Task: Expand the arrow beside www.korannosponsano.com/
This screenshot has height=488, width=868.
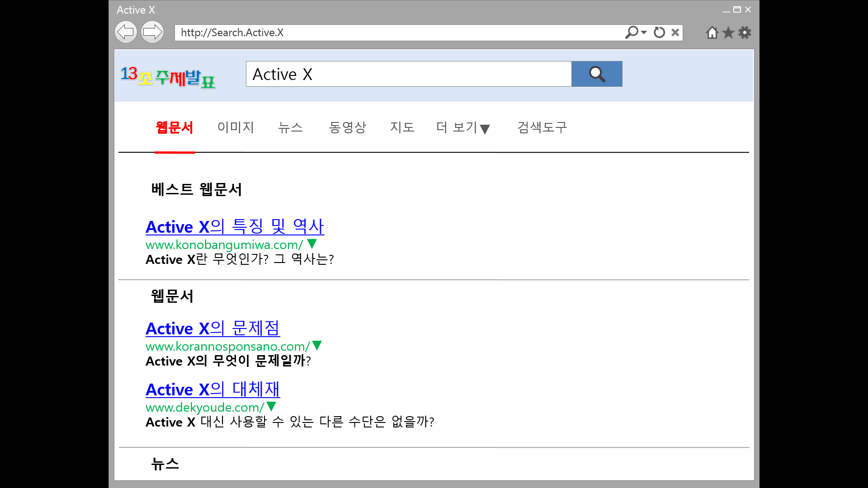Action: pyautogui.click(x=317, y=346)
